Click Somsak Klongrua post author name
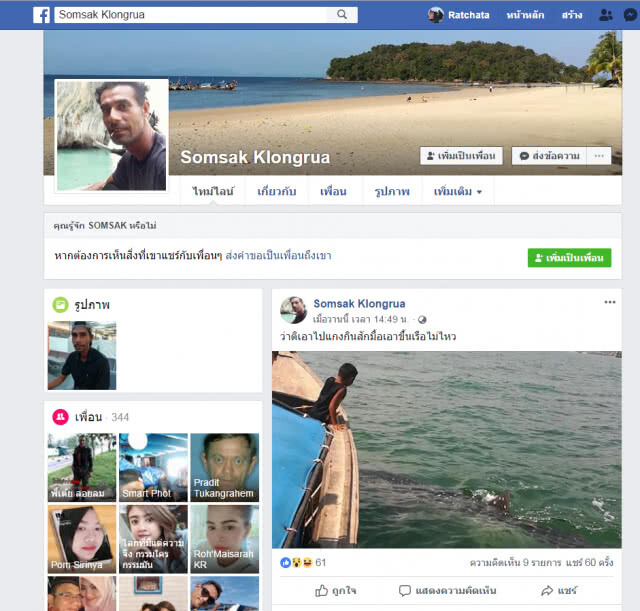640x611 pixels. click(x=359, y=304)
